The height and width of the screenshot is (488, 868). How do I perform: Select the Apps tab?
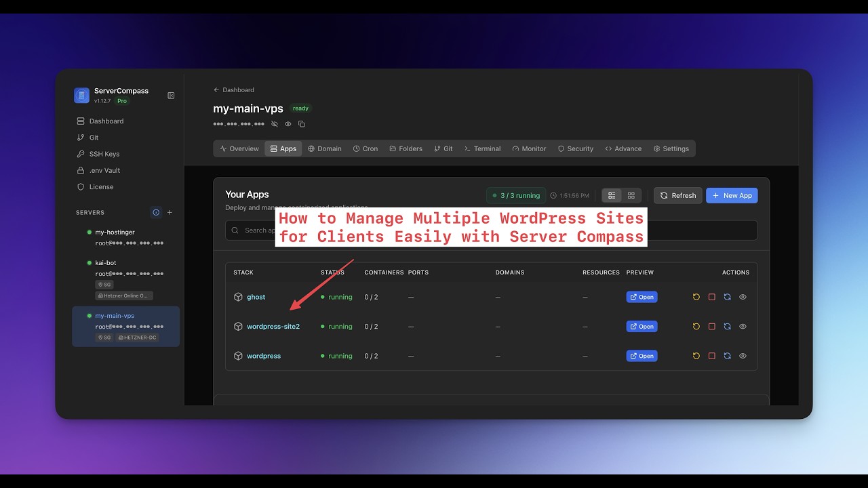[x=283, y=148]
